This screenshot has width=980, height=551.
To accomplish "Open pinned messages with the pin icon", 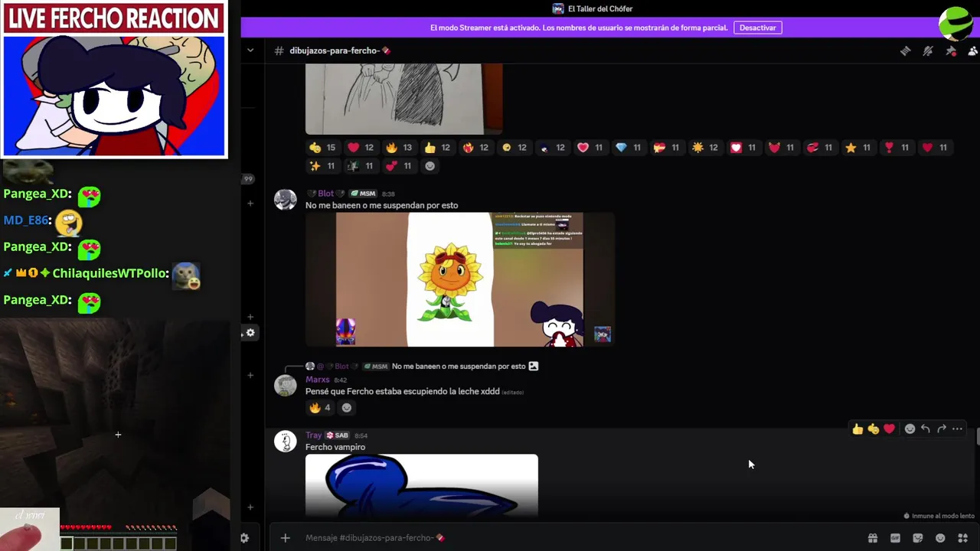I will (x=951, y=51).
